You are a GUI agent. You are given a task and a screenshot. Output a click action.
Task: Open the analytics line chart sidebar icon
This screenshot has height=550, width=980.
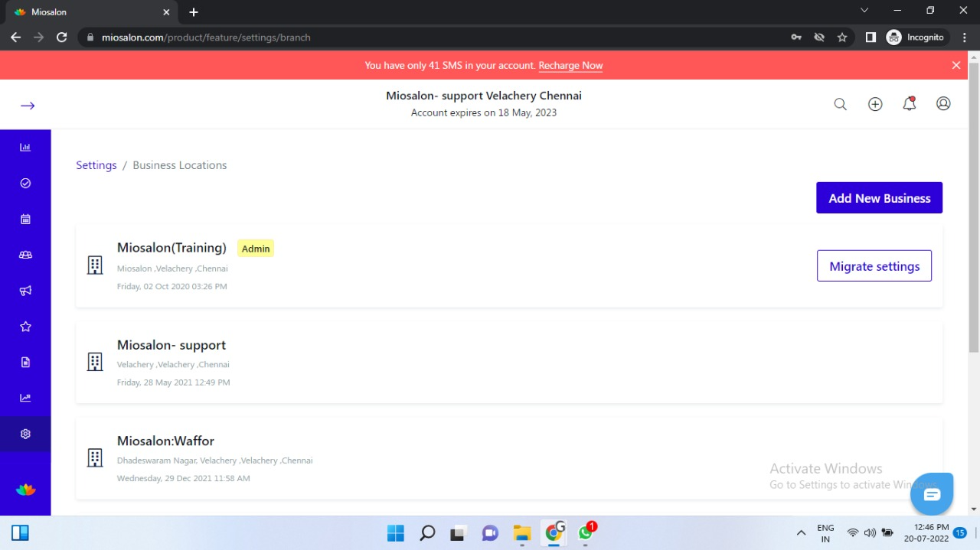coord(25,398)
